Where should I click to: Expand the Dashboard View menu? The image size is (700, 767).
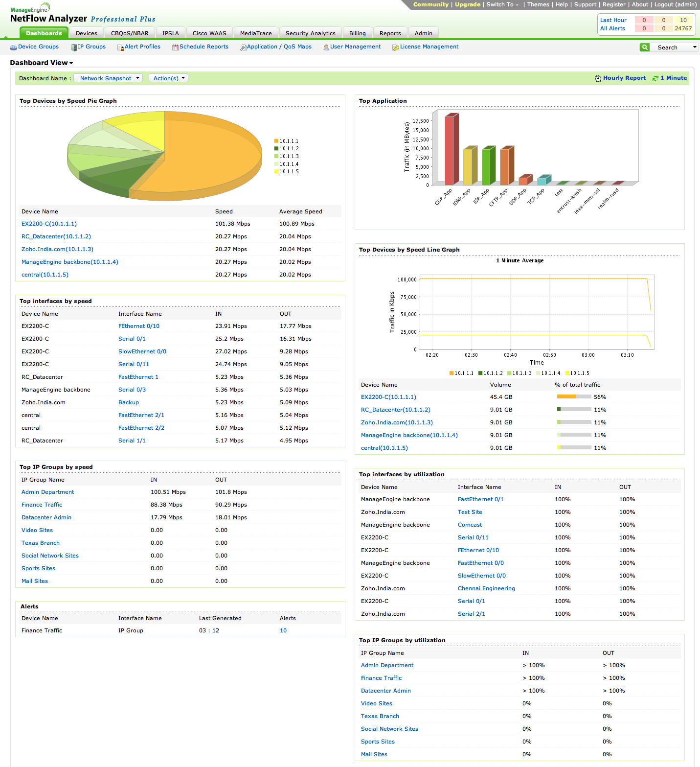pyautogui.click(x=42, y=63)
